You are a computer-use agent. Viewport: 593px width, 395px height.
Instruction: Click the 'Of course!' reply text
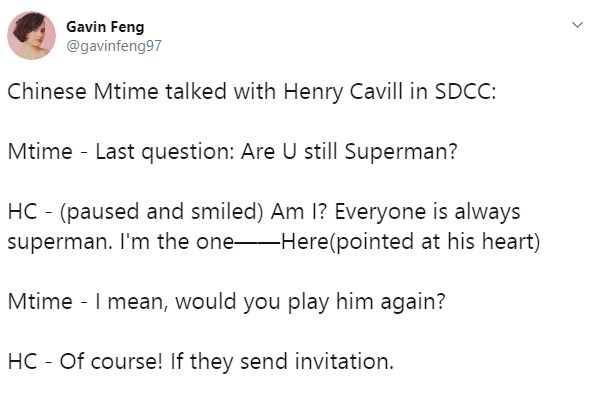coord(111,361)
